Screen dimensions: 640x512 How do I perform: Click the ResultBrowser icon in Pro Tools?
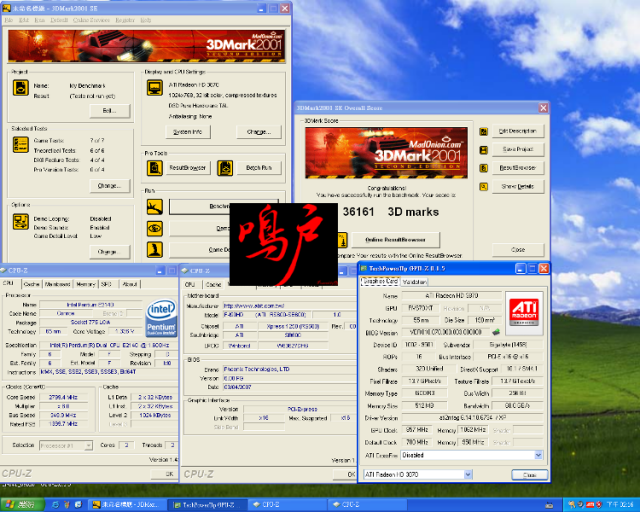[x=155, y=168]
